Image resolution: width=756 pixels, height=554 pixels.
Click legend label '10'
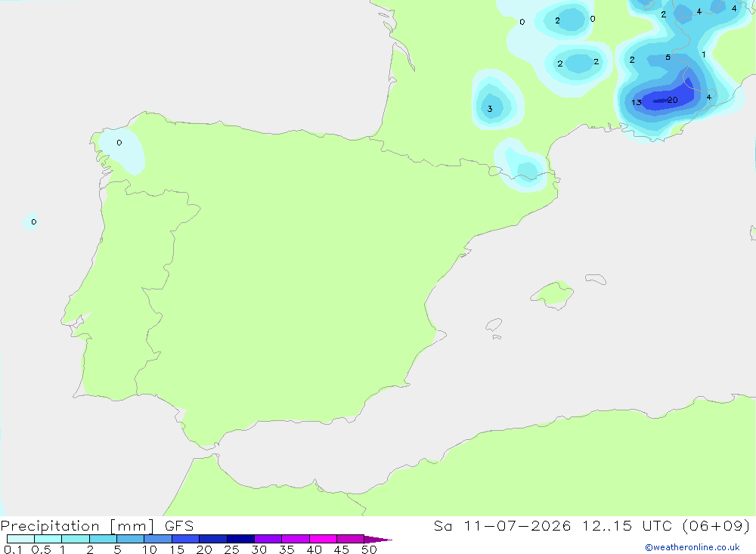(x=150, y=549)
